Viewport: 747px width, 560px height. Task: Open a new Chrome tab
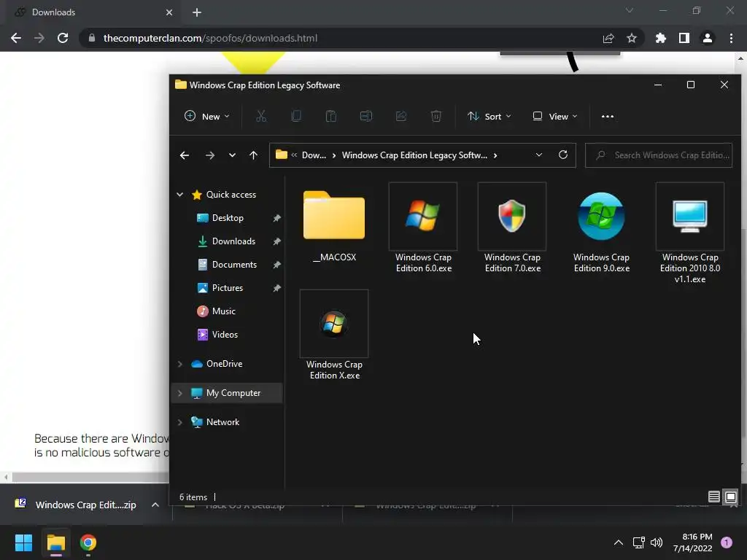(197, 12)
